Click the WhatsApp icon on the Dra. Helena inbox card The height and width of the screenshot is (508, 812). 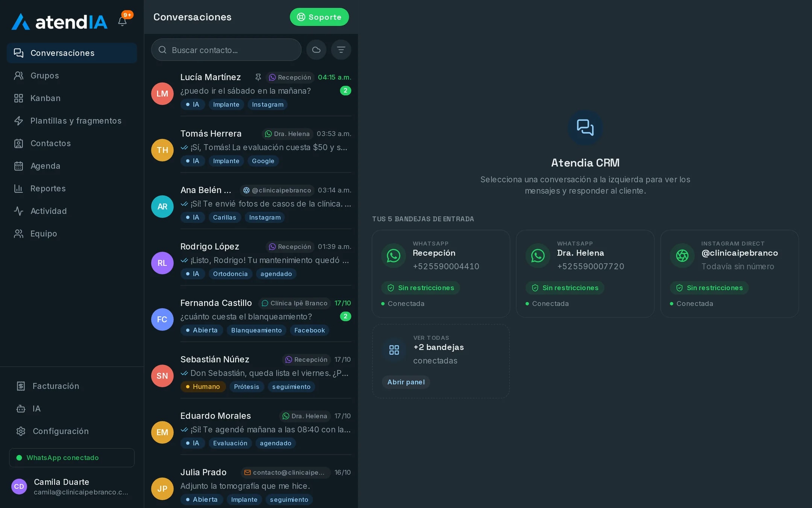pyautogui.click(x=538, y=256)
